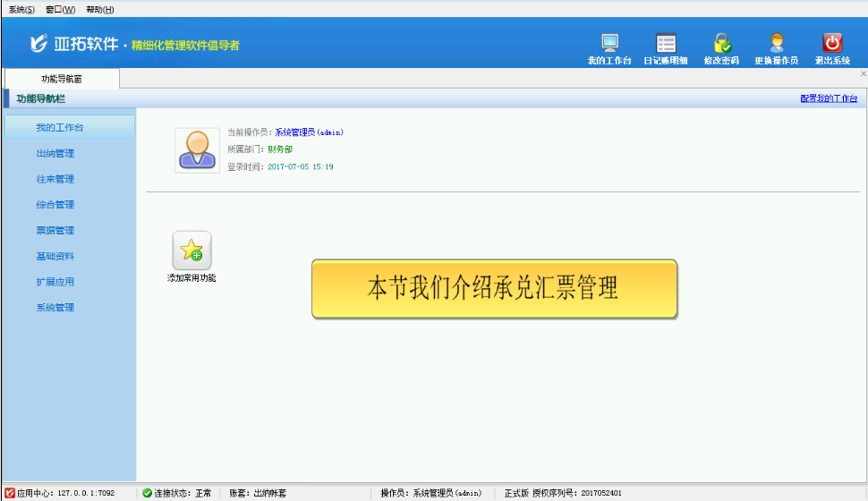Select 基础资料 in the navigation sidebar
This screenshot has width=868, height=501.
(55, 256)
